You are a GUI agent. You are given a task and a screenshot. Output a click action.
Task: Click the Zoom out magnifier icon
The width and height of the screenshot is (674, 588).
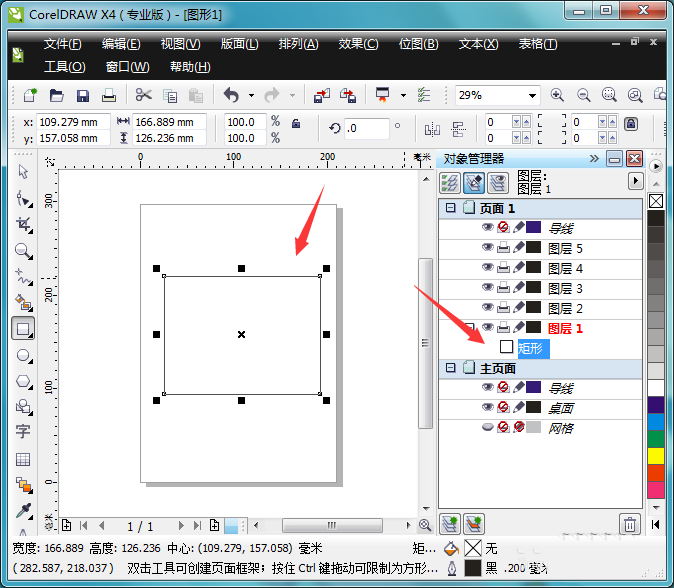point(583,95)
